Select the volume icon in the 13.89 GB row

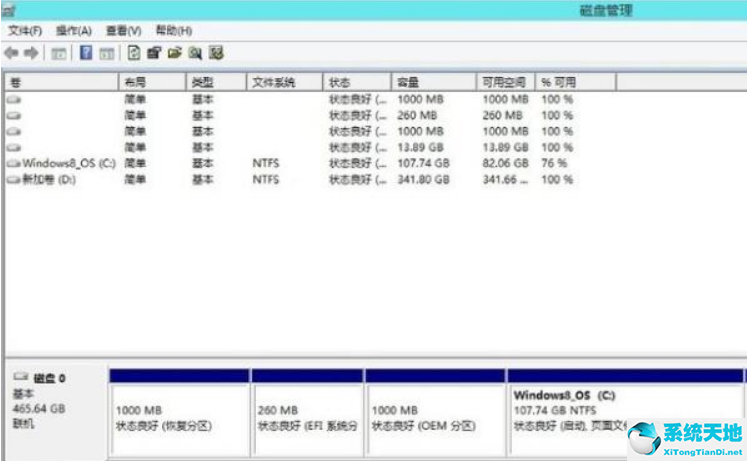point(14,147)
